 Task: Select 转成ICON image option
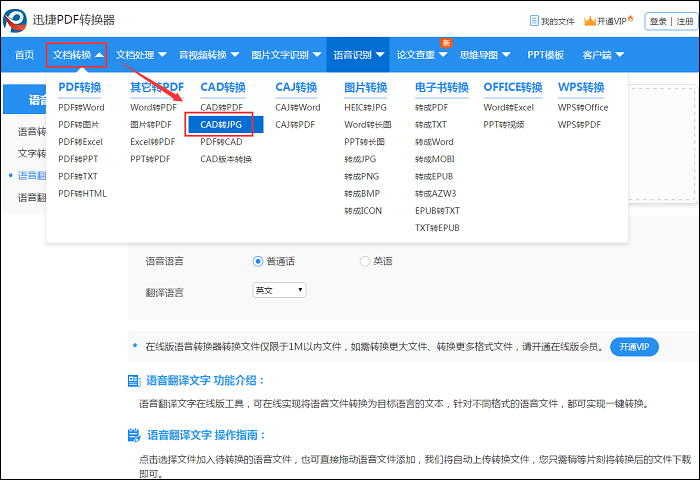363,211
